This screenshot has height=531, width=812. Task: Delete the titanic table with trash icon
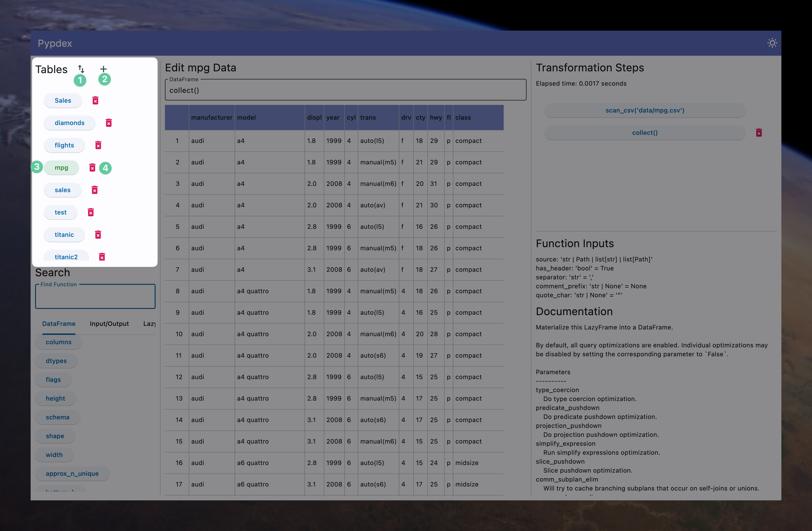(98, 235)
